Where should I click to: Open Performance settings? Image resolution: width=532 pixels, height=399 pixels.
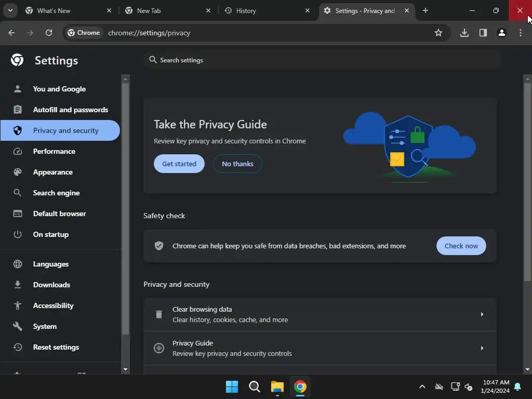[x=54, y=151]
